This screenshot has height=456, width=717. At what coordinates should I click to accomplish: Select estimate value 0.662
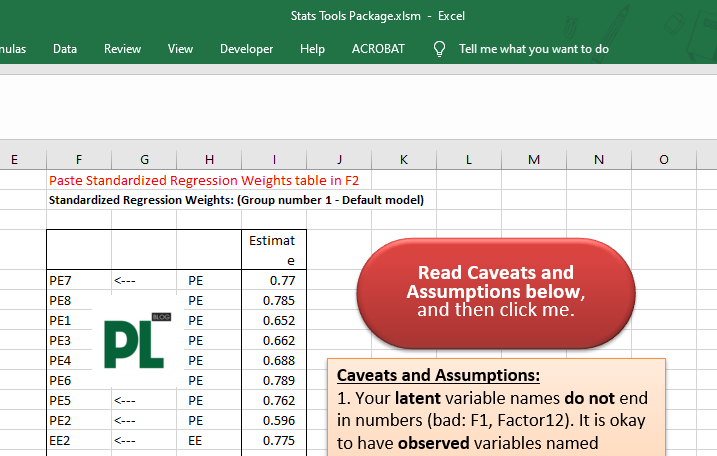(x=274, y=340)
